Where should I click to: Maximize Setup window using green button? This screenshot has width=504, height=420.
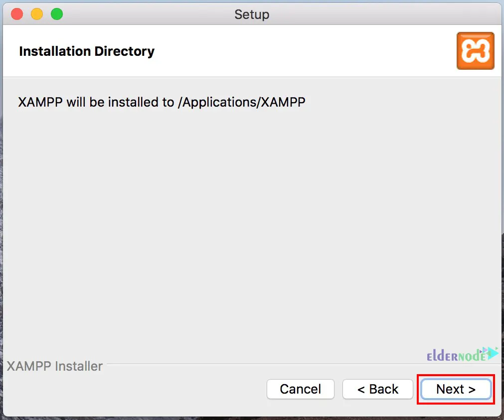point(57,14)
